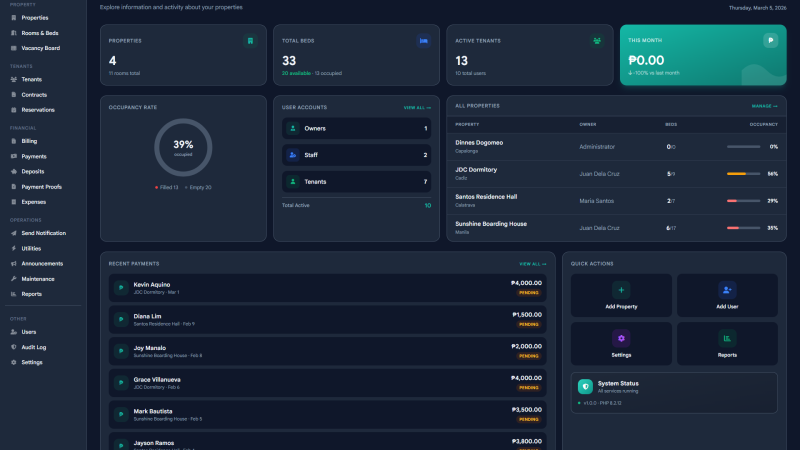Open Reservations page

[x=38, y=110]
